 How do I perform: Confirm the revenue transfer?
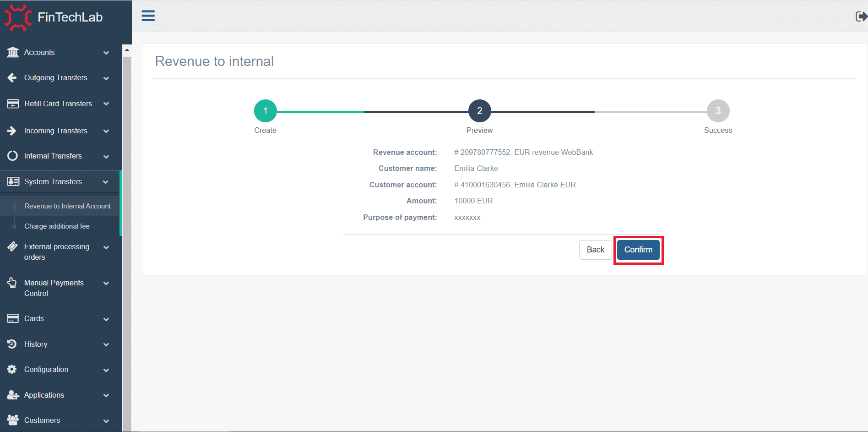(638, 250)
